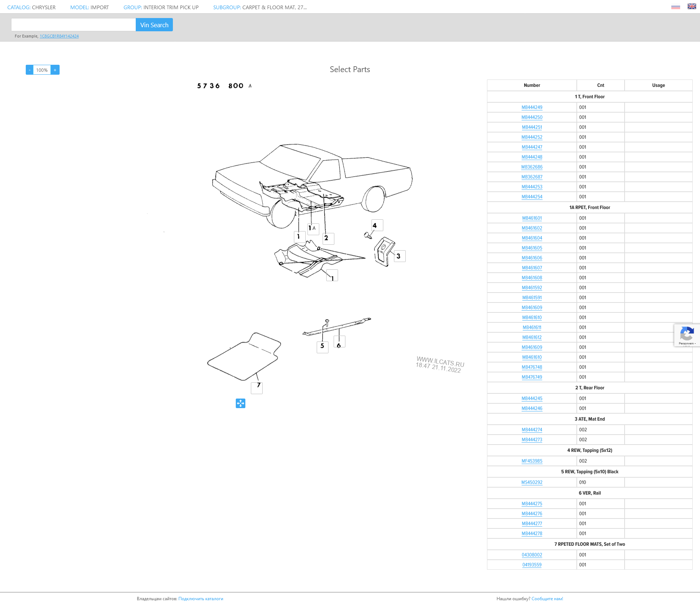700x605 pixels.
Task: Click the reCAPTCHA badge icon
Action: point(686,335)
